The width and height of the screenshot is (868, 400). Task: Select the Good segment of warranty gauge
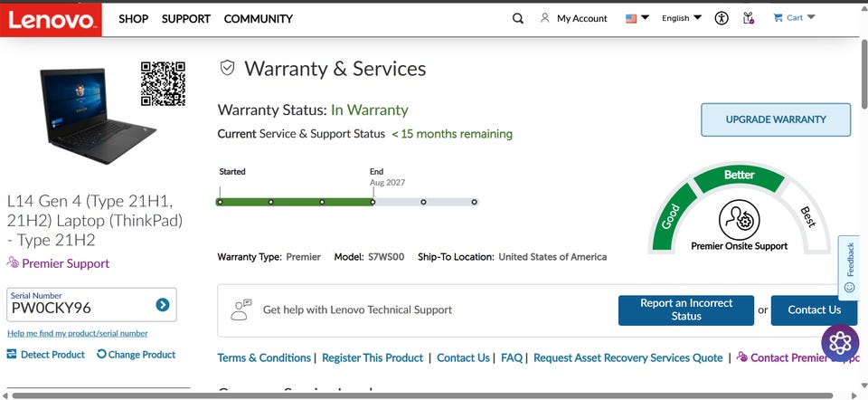672,216
